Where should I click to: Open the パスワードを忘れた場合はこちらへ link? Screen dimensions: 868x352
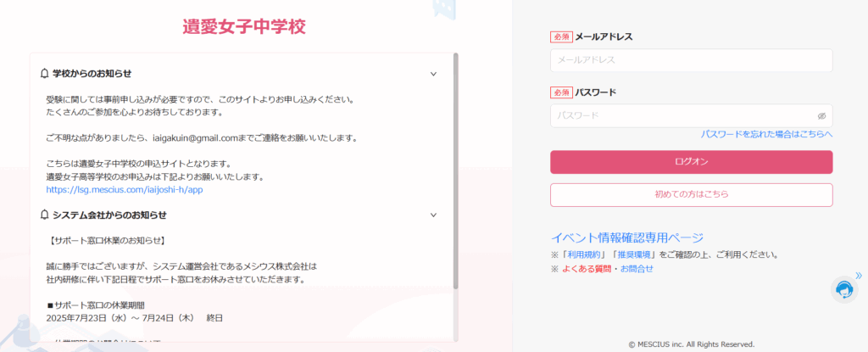tap(766, 134)
